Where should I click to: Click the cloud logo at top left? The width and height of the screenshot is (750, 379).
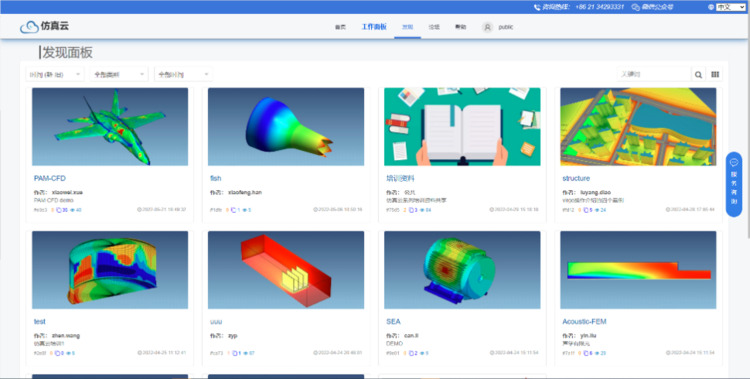click(x=29, y=27)
